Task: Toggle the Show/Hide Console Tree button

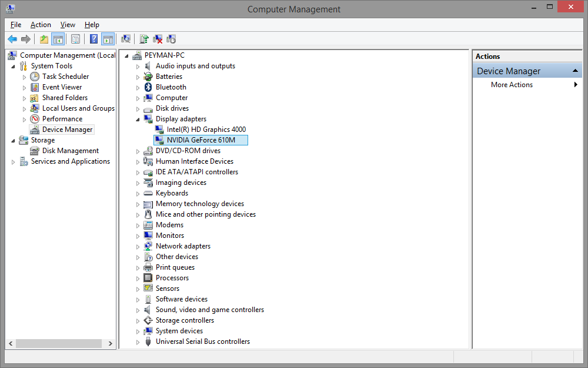Action: tap(58, 39)
